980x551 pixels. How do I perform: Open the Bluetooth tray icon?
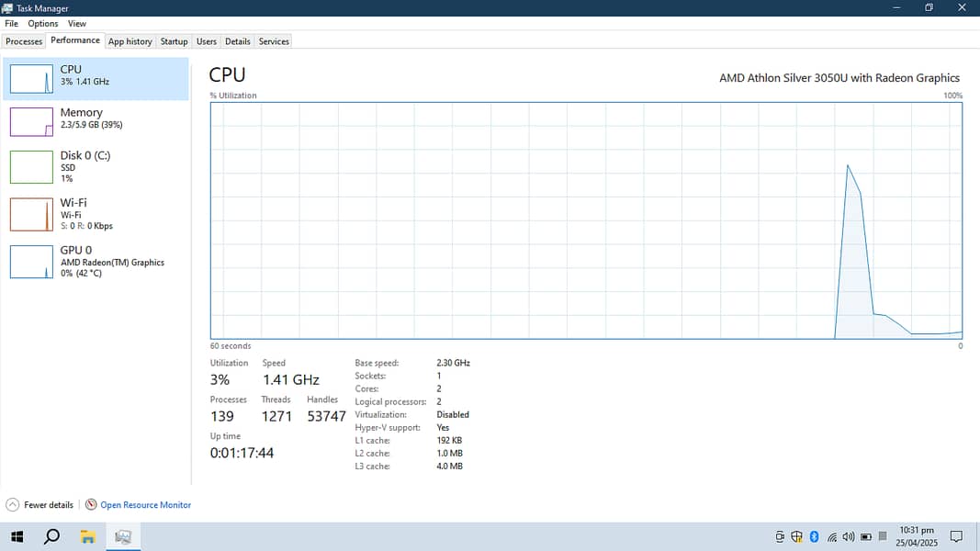click(x=815, y=536)
